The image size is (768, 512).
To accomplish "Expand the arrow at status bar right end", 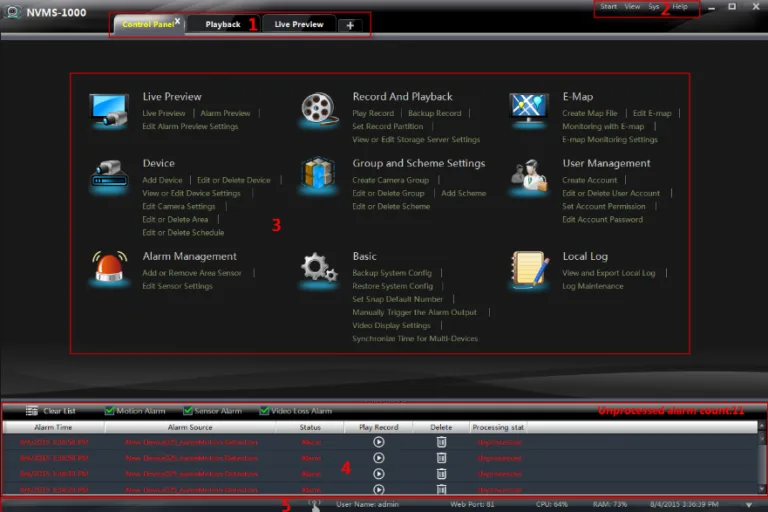I will [750, 505].
